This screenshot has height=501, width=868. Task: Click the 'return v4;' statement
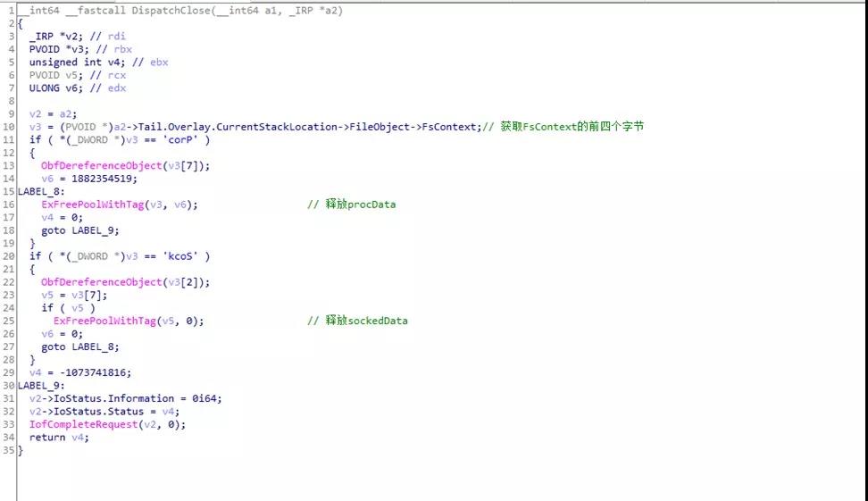[x=59, y=438]
